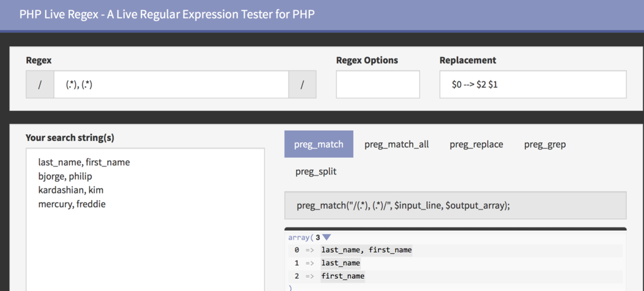Select array result 1 'last_name'
Screen dimensions: 644x291
coord(341,263)
